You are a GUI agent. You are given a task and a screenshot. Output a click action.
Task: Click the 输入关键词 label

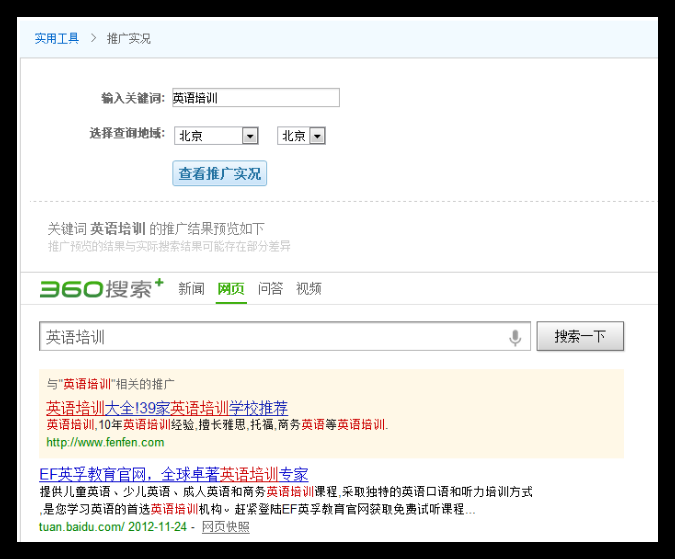pos(133,98)
